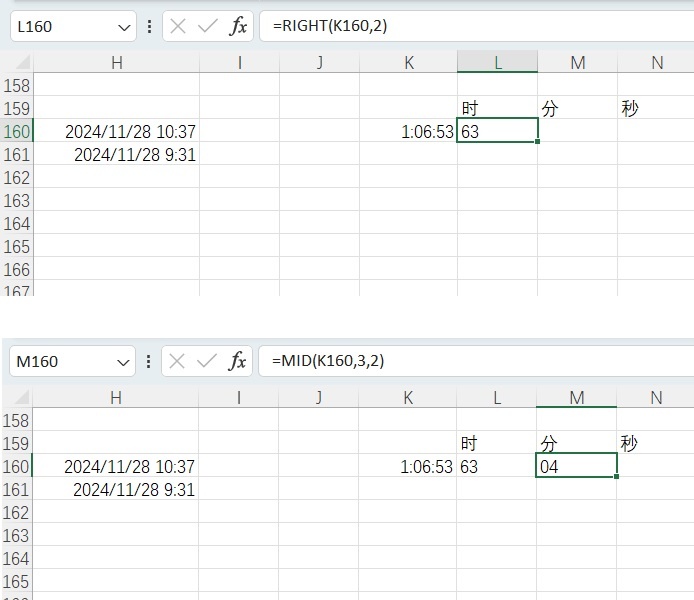Click the '秒' header cell in upper sheet
This screenshot has width=694, height=600.
coord(656,108)
